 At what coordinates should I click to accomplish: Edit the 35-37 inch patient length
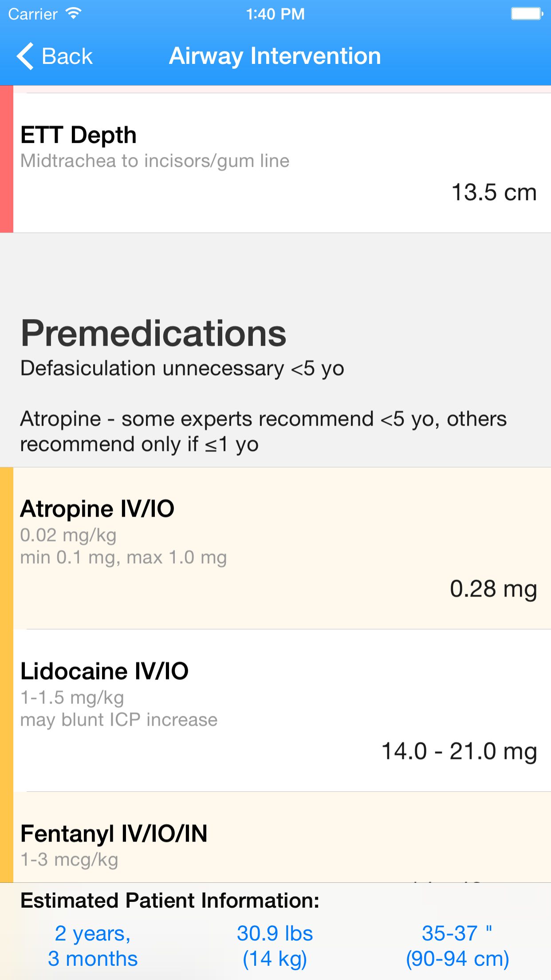pos(457,946)
